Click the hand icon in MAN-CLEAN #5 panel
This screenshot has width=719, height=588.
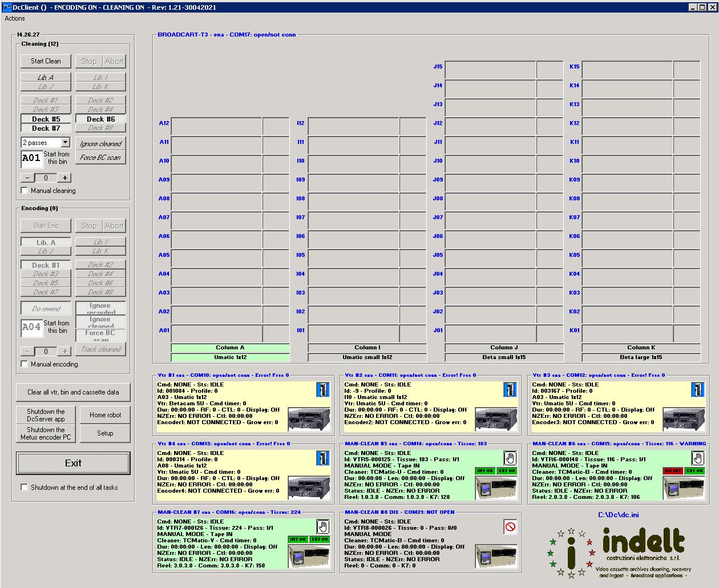(510, 458)
